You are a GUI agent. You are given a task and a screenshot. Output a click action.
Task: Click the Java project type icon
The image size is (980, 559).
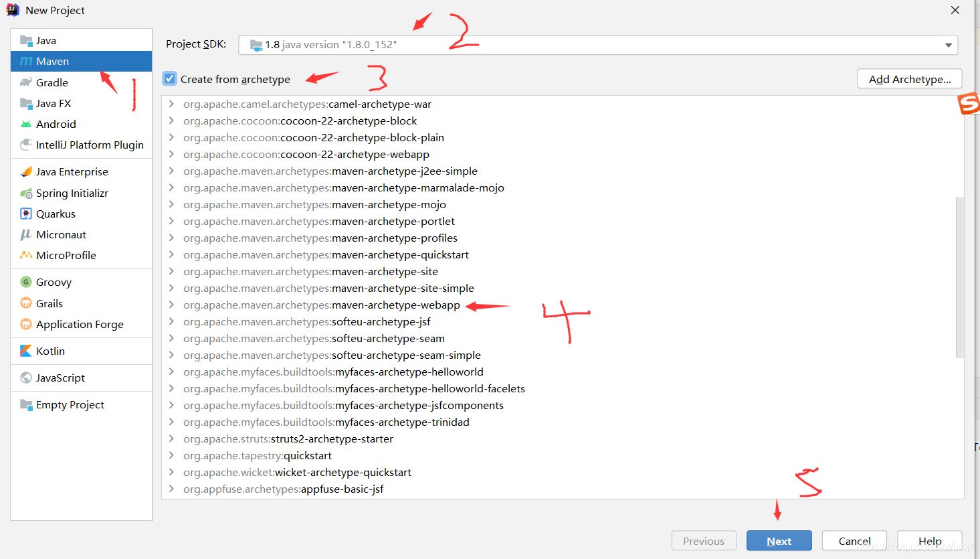click(x=26, y=40)
